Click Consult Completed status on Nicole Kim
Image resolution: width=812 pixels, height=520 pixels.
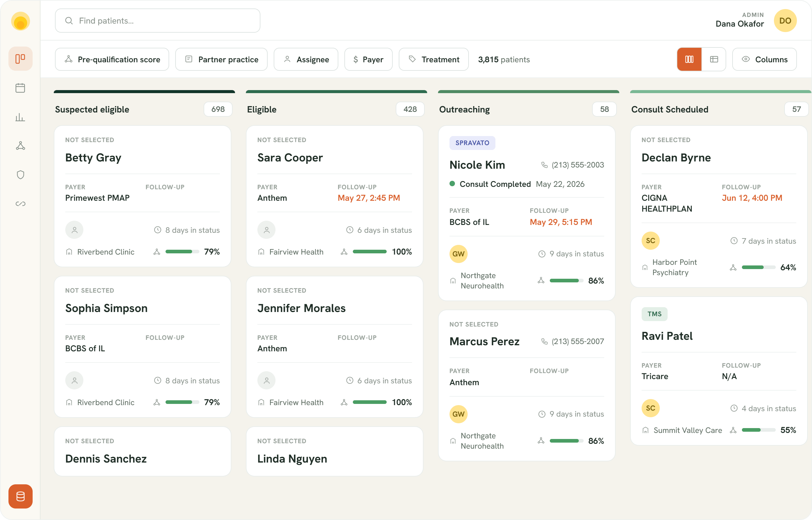click(495, 184)
